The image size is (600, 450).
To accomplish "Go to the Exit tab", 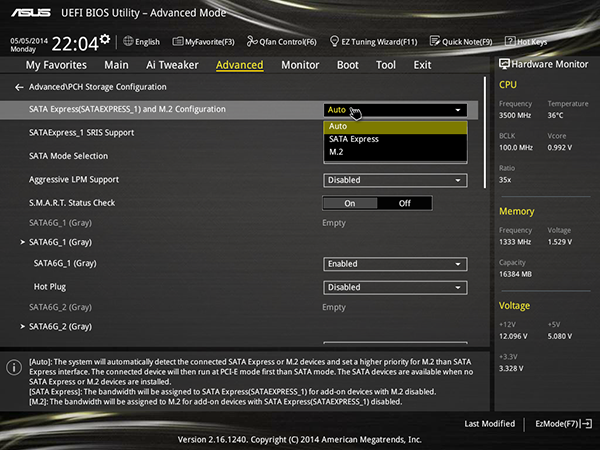I will (x=422, y=65).
